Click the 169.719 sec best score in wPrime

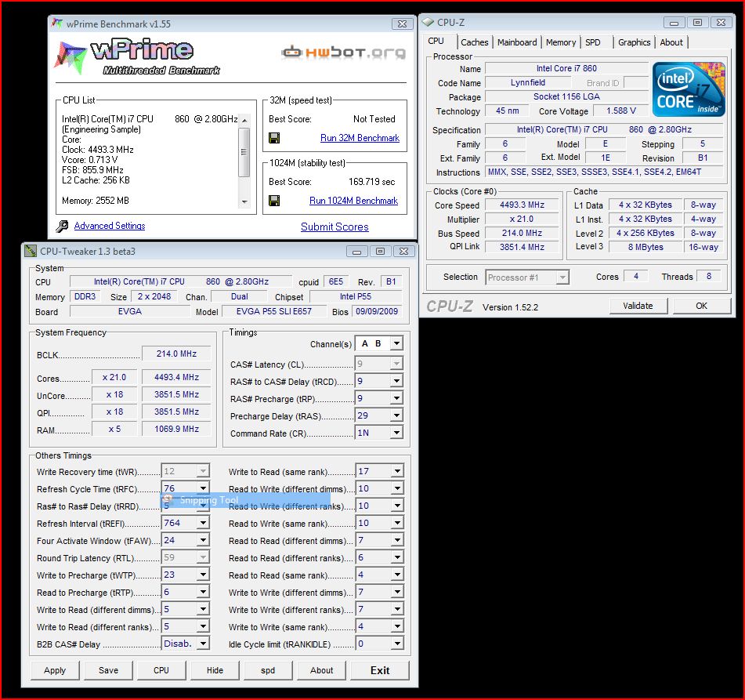pos(371,182)
